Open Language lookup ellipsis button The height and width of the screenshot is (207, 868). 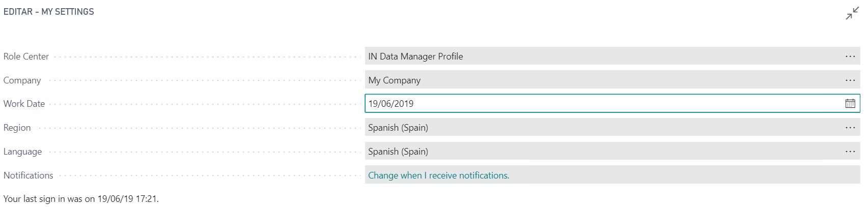[850, 152]
